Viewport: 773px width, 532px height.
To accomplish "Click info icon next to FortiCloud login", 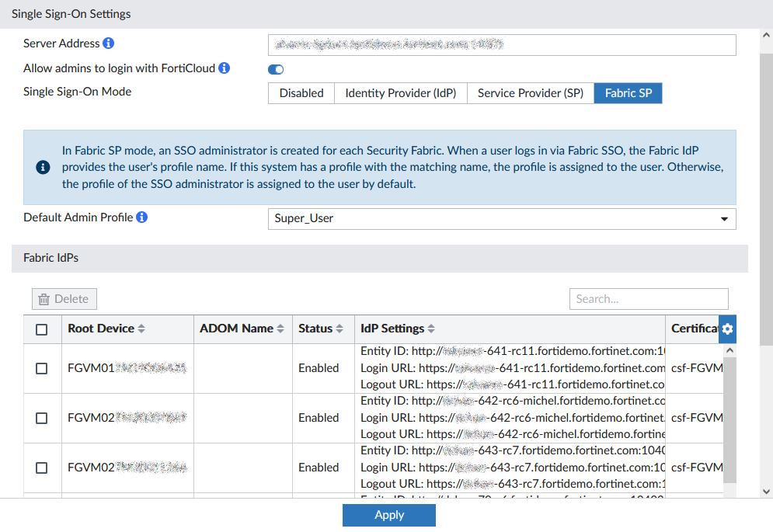I will click(x=225, y=68).
